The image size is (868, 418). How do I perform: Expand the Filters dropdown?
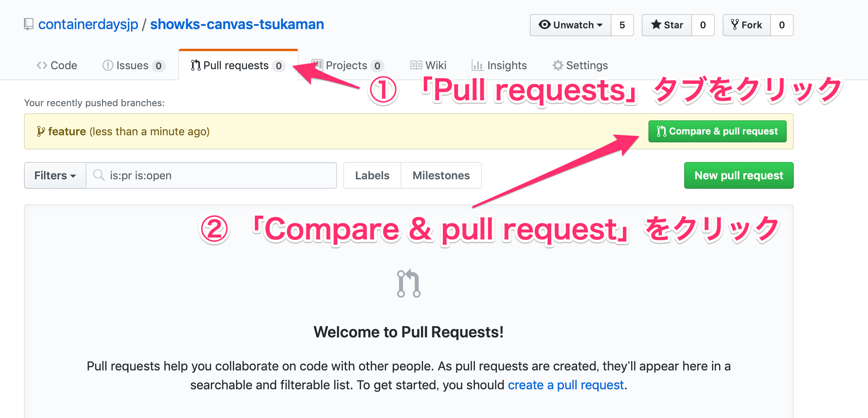(x=55, y=175)
